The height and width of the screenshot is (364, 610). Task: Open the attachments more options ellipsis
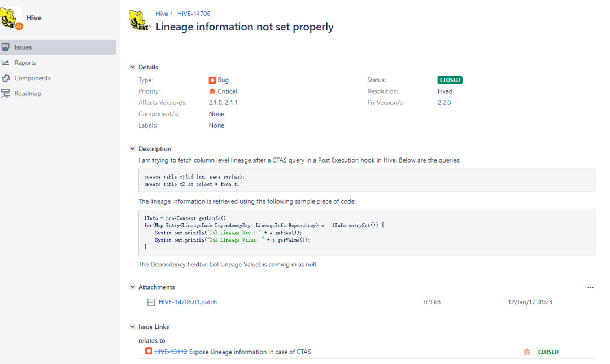[590, 287]
